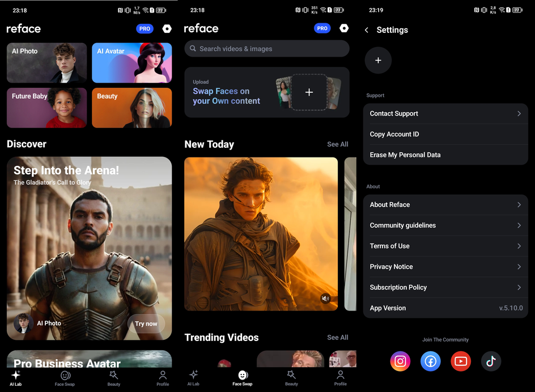Open Beauty tab on second screen

pos(291,378)
